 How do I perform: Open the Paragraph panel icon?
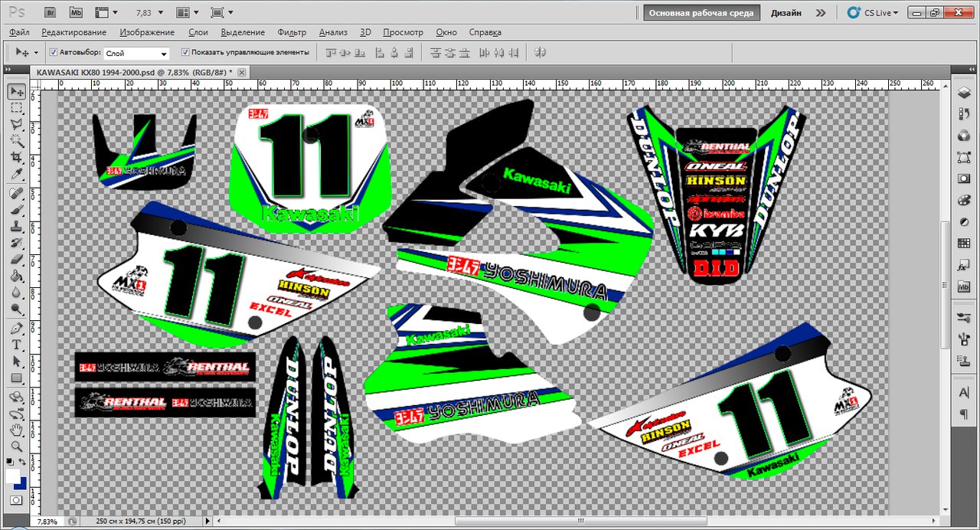click(x=964, y=414)
